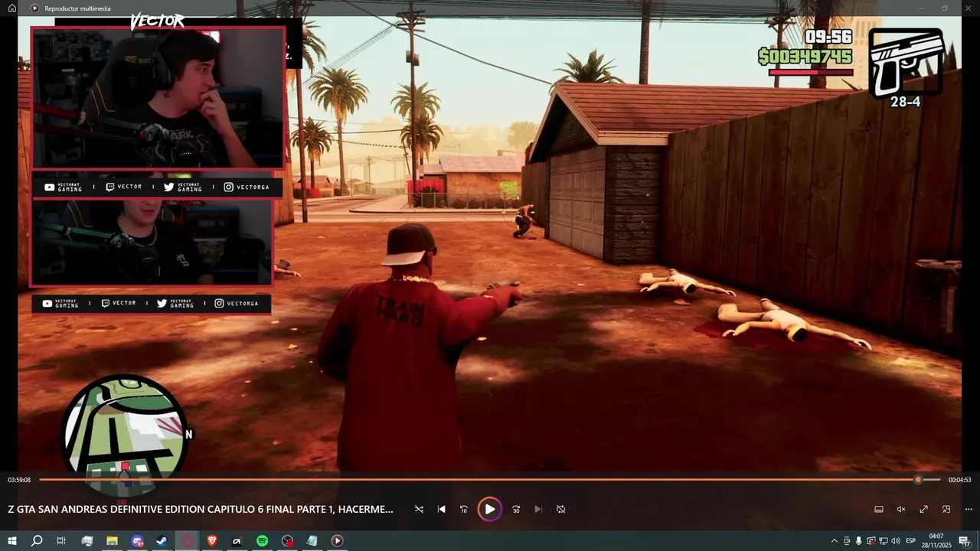Skip back 10 seconds
Screen dimensions: 980x551
point(464,509)
